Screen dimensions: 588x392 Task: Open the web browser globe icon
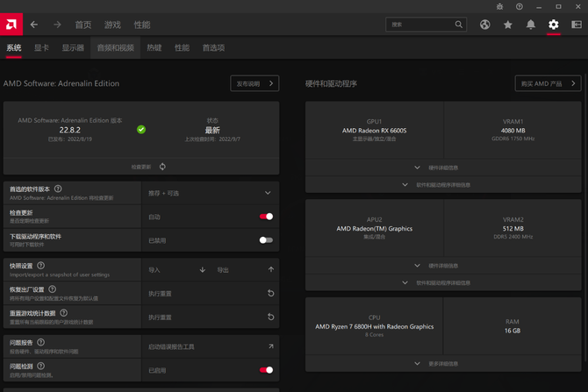484,25
